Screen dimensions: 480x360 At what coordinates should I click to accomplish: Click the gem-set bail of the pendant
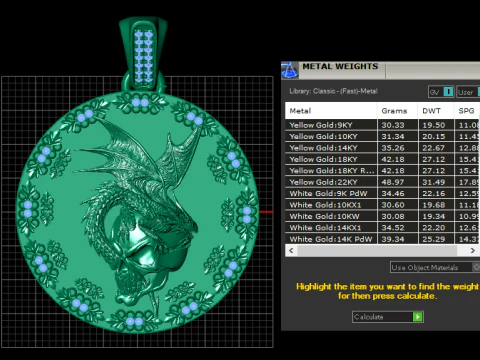[143, 53]
